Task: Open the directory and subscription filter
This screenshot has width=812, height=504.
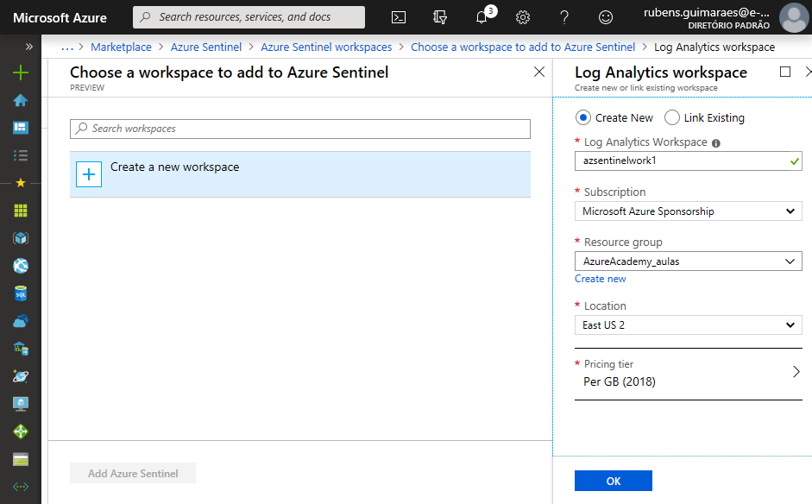Action: 440,17
